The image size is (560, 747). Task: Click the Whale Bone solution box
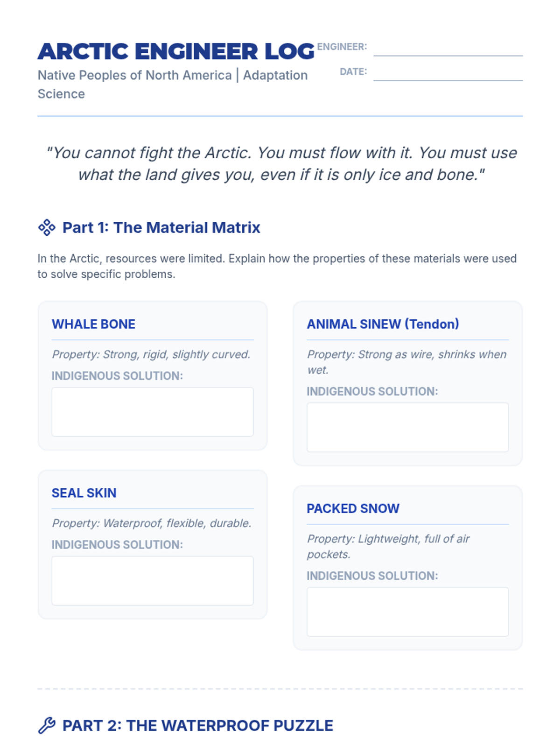153,412
